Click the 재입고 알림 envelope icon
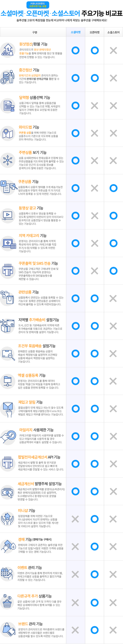Image resolution: width=123 pixels, height=644 pixels. [8, 409]
